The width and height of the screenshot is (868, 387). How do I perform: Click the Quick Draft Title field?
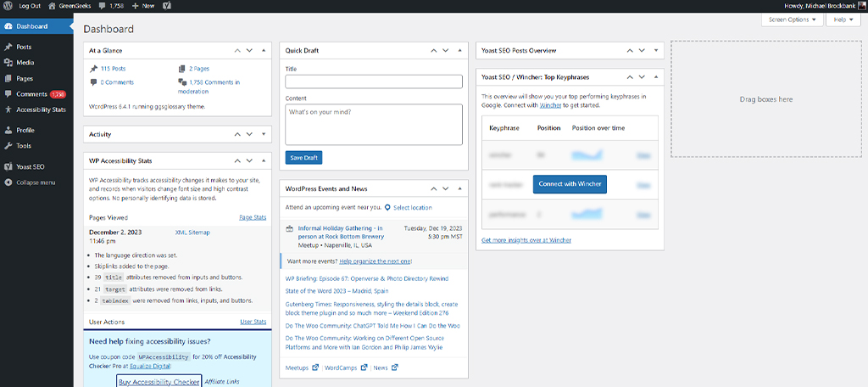click(374, 81)
